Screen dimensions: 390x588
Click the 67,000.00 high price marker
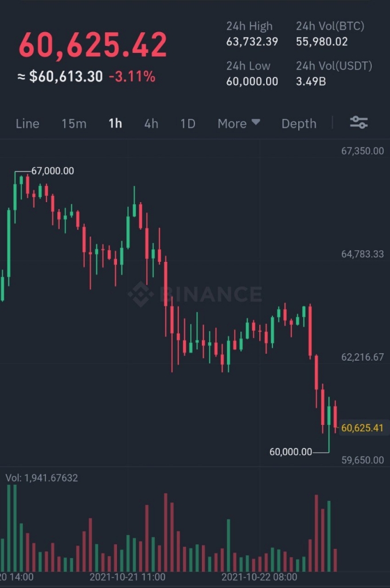(52, 171)
